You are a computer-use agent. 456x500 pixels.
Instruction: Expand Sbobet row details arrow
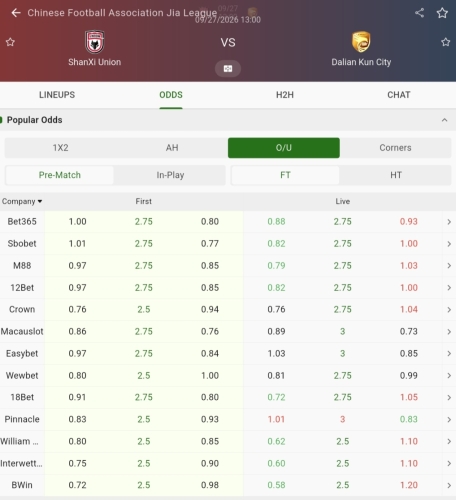(x=449, y=244)
